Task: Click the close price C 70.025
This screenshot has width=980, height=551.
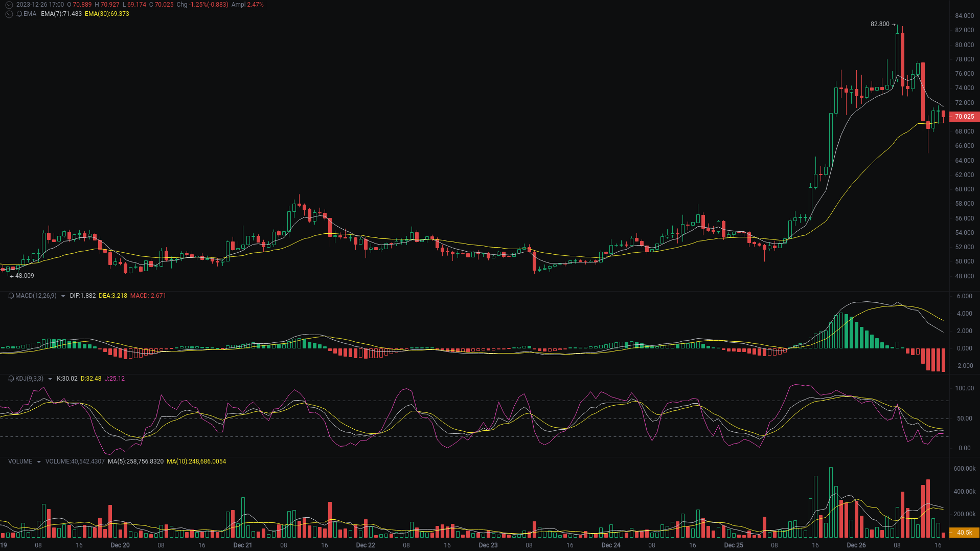Action: [162, 5]
